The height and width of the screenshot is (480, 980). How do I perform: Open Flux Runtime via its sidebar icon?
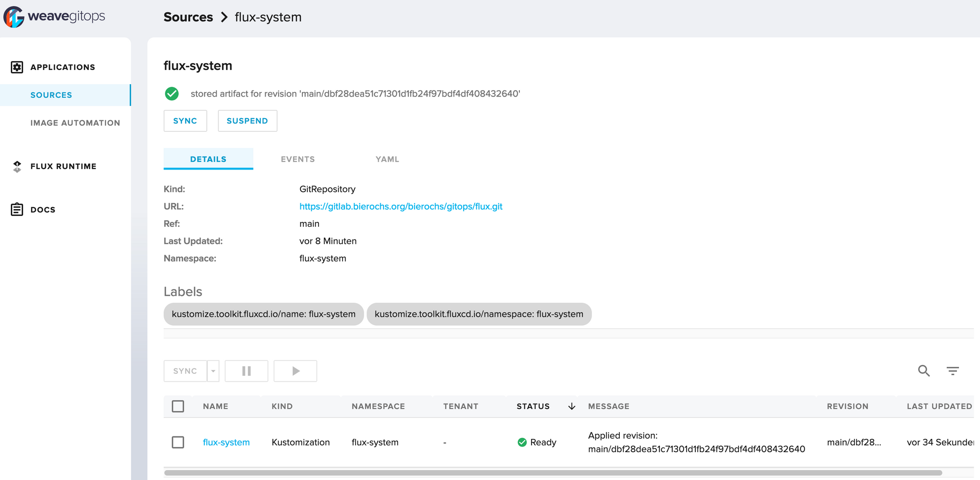point(17,167)
